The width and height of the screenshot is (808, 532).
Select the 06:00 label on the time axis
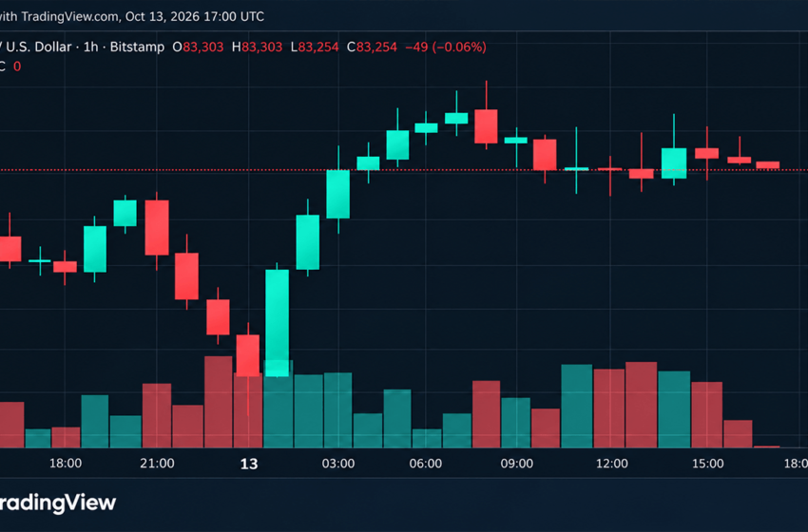(426, 464)
